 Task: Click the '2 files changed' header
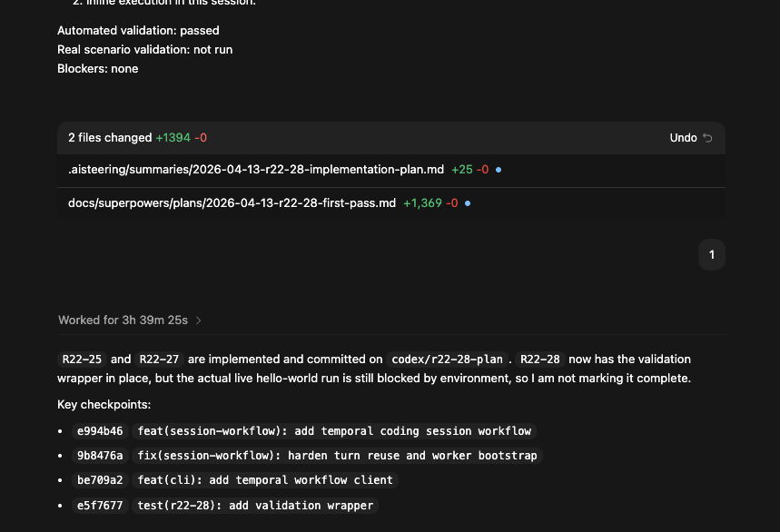coord(391,138)
